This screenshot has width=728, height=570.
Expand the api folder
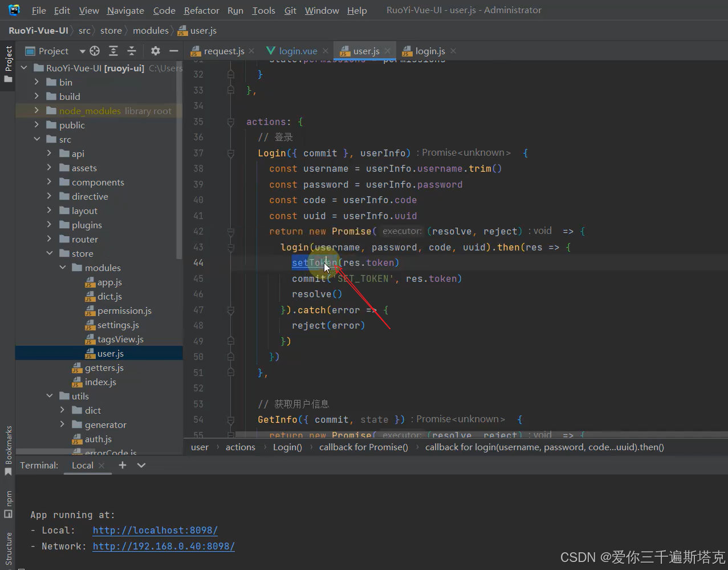click(50, 153)
